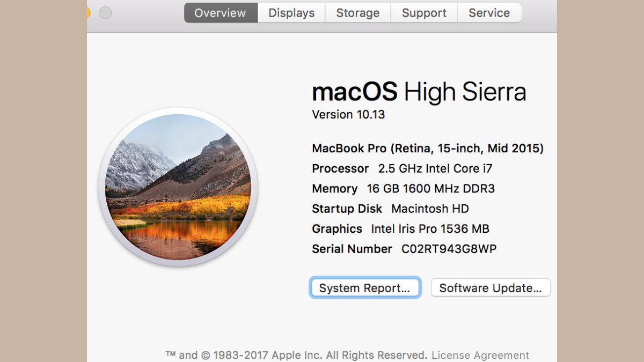Click the macOS High Sierra title
Image resolution: width=644 pixels, height=362 pixels.
click(419, 92)
